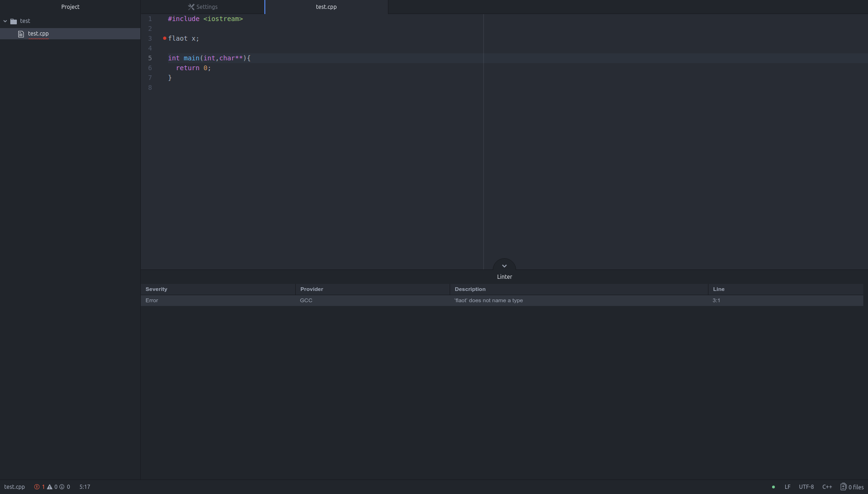The height and width of the screenshot is (494, 868).
Task: Click the red error dot beside line 3
Action: tap(164, 38)
